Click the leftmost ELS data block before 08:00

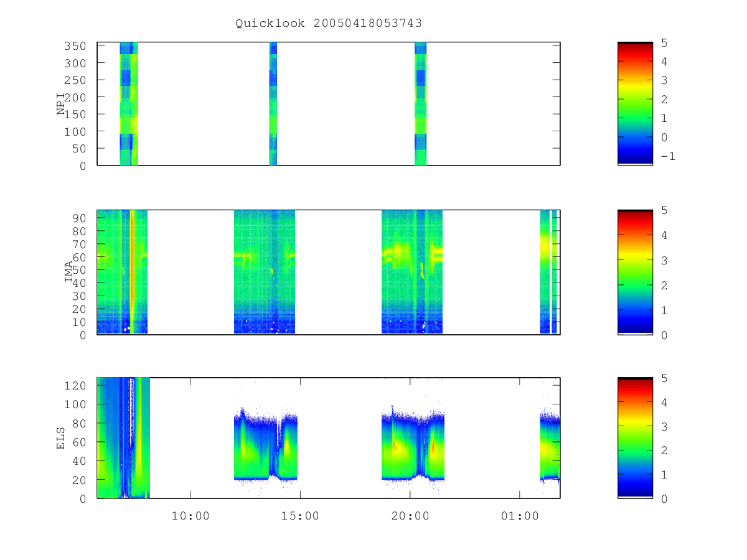coord(123,437)
